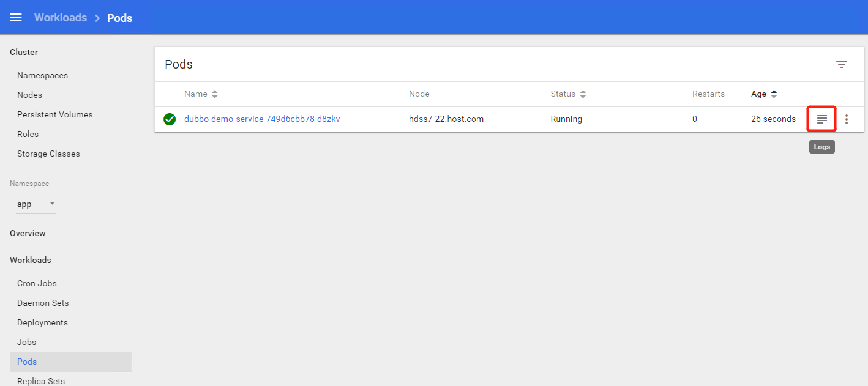Select Namespaces in the Cluster section
This screenshot has width=868, height=386.
[42, 76]
